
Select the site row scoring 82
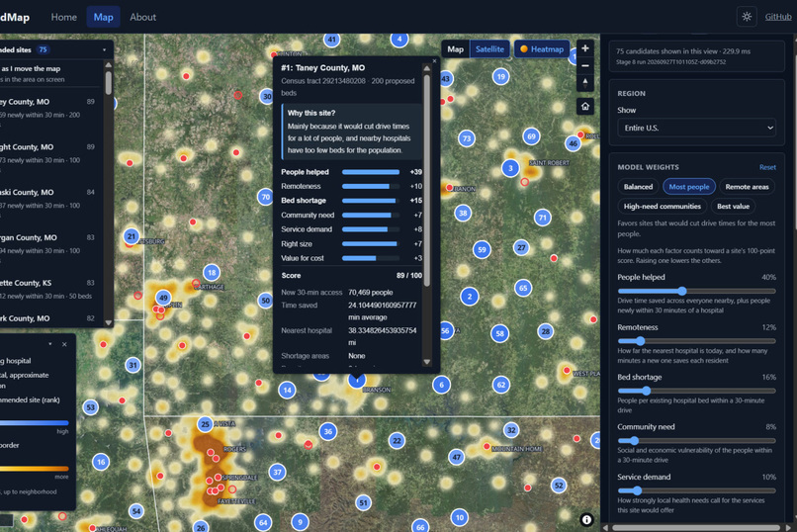click(x=48, y=318)
